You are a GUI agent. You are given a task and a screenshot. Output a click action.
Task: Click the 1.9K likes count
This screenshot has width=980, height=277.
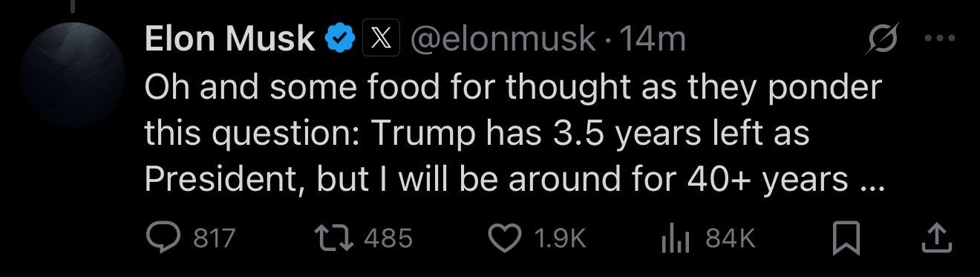[x=559, y=238]
